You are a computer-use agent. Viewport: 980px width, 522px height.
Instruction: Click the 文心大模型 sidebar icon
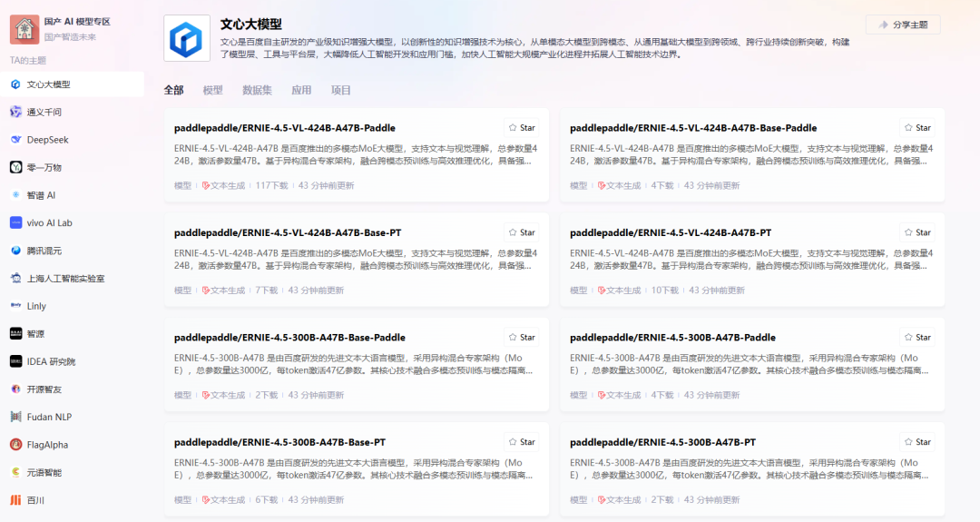pyautogui.click(x=15, y=84)
